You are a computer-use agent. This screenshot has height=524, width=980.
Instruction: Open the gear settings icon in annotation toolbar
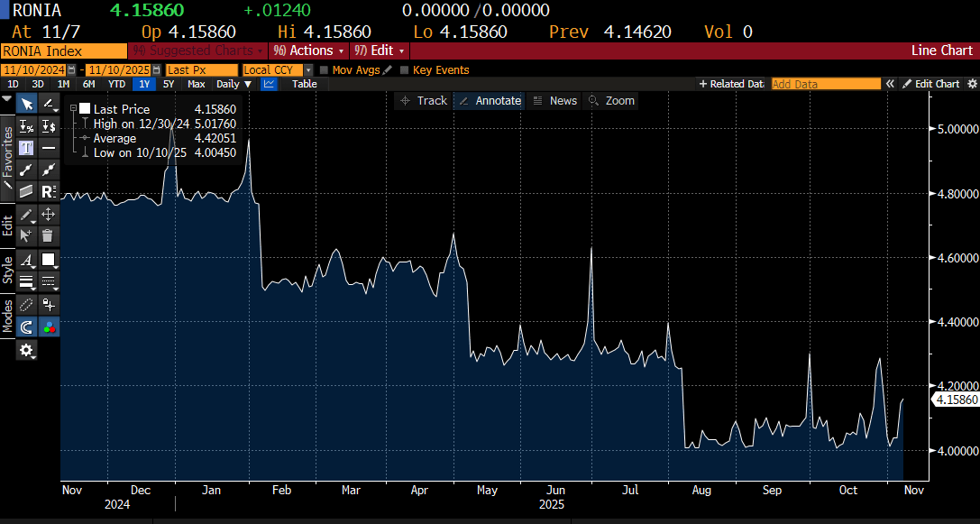click(27, 350)
